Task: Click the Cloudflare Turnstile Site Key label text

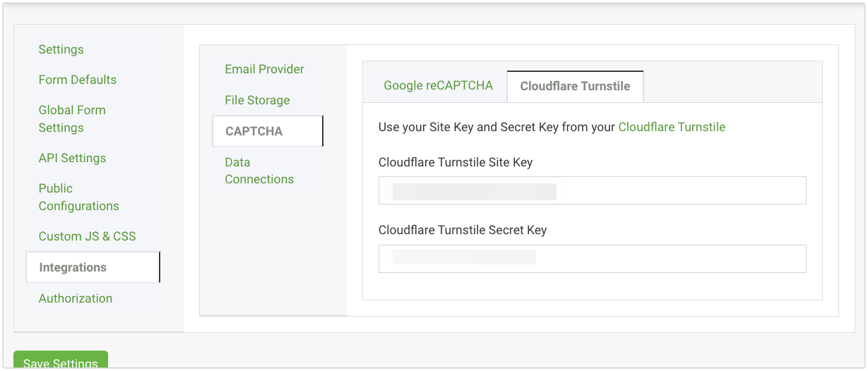Action: (456, 162)
